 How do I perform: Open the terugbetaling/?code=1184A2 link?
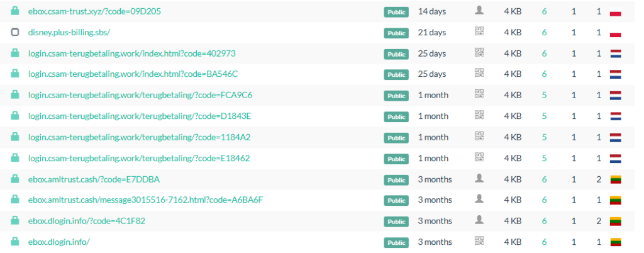[x=140, y=137]
